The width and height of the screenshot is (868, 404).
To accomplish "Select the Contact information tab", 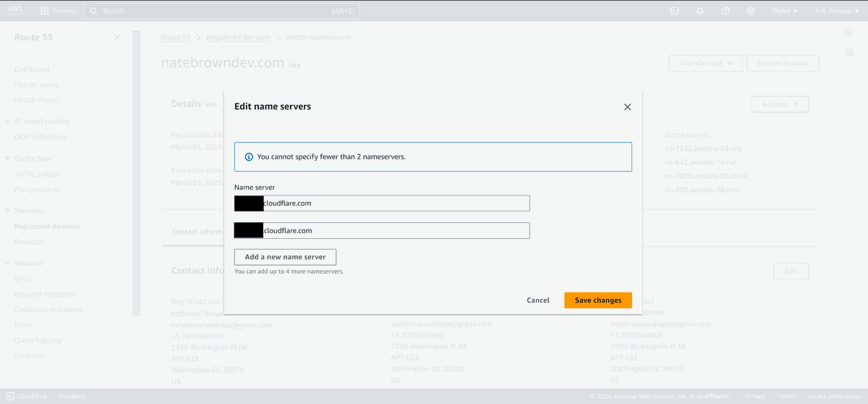I will (x=197, y=232).
